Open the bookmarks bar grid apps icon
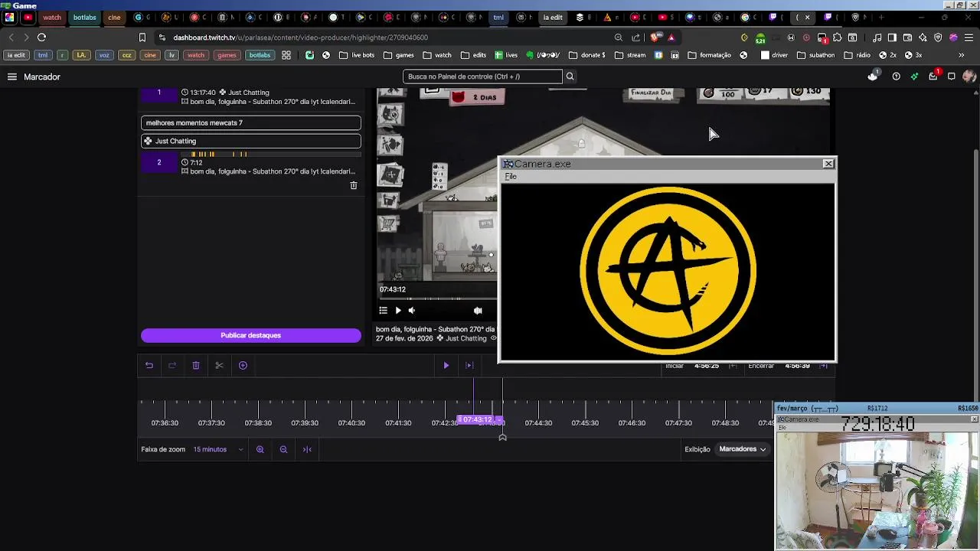Image resolution: width=980 pixels, height=551 pixels. pyautogui.click(x=286, y=55)
